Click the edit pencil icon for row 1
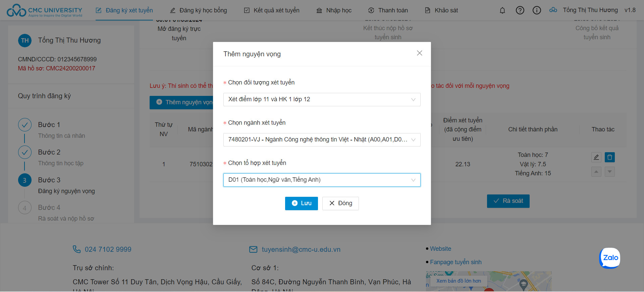 [596, 157]
